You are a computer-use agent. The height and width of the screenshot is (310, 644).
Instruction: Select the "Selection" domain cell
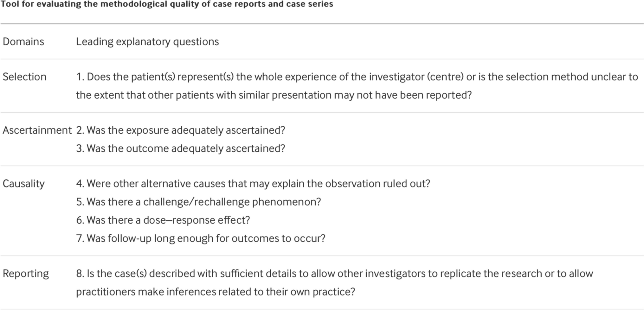point(24,77)
